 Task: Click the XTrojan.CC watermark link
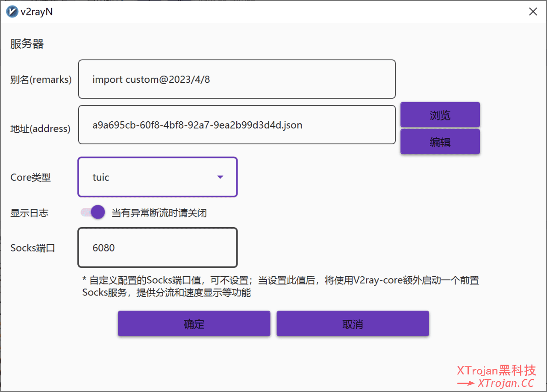(506, 383)
